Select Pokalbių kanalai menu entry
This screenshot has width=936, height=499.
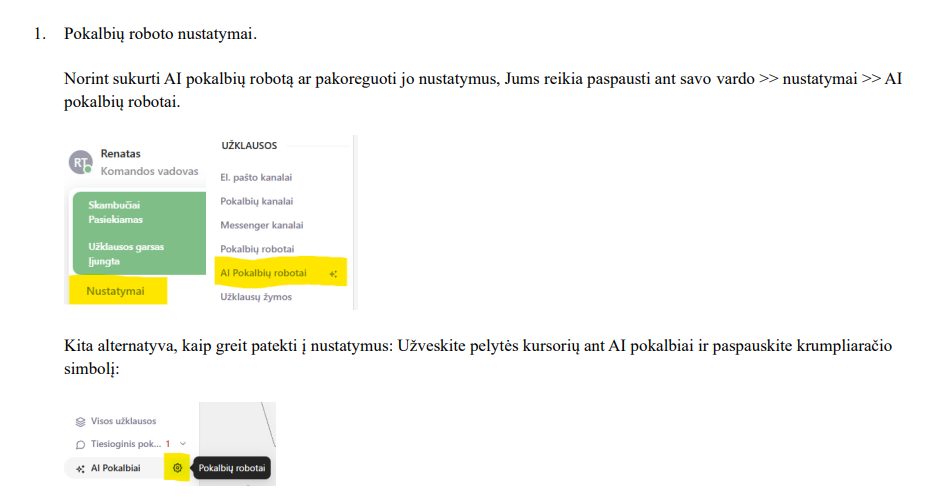(x=257, y=201)
